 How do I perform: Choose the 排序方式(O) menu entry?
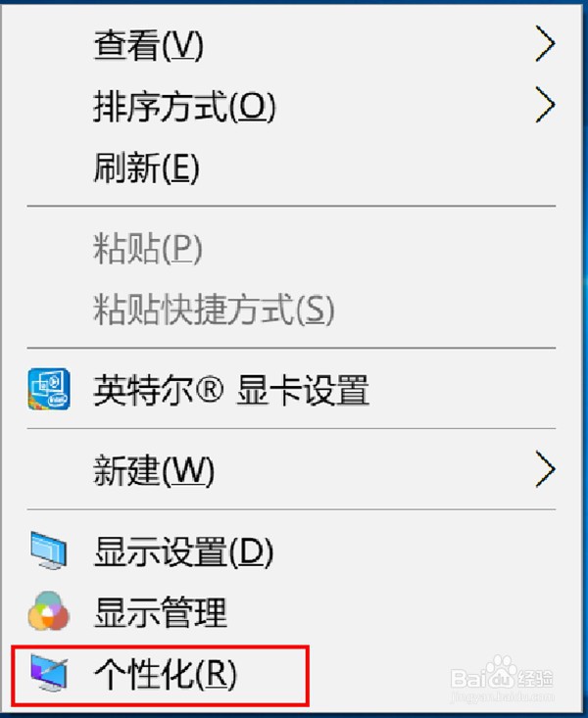pos(291,106)
